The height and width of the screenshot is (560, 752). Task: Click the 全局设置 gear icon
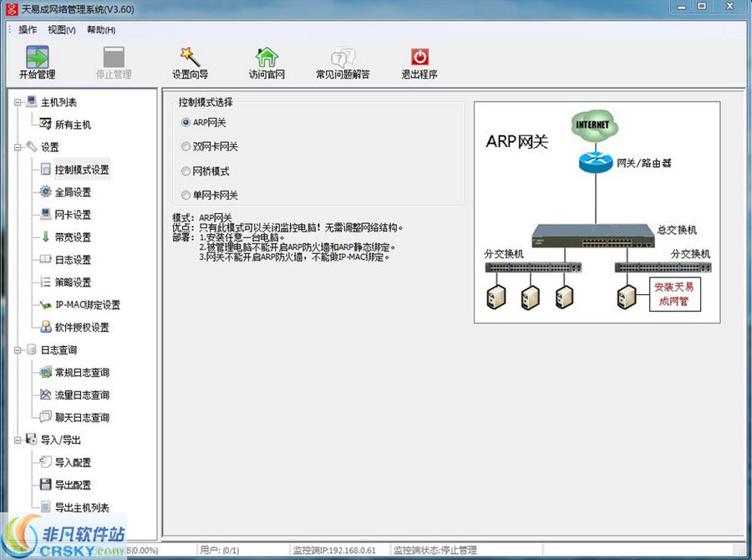coord(46,191)
